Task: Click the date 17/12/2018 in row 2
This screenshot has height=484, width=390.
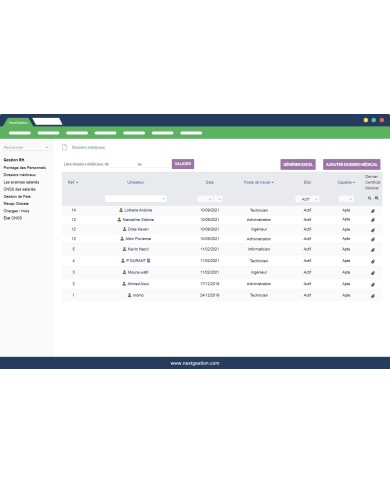Action: click(x=210, y=284)
